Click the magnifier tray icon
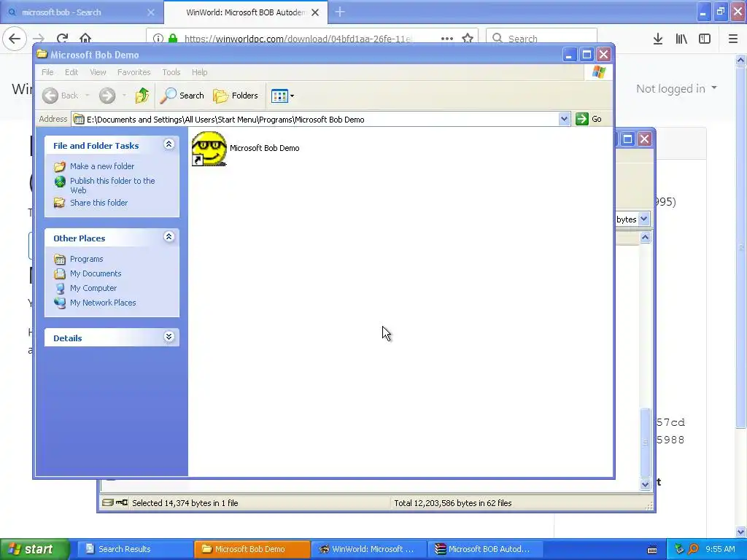Image resolution: width=747 pixels, height=560 pixels. pyautogui.click(x=693, y=549)
